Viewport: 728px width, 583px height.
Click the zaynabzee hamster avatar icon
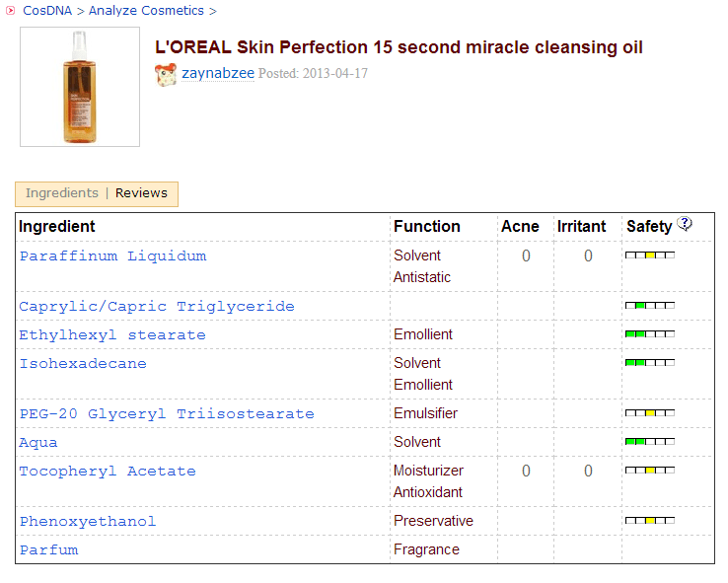pyautogui.click(x=166, y=74)
